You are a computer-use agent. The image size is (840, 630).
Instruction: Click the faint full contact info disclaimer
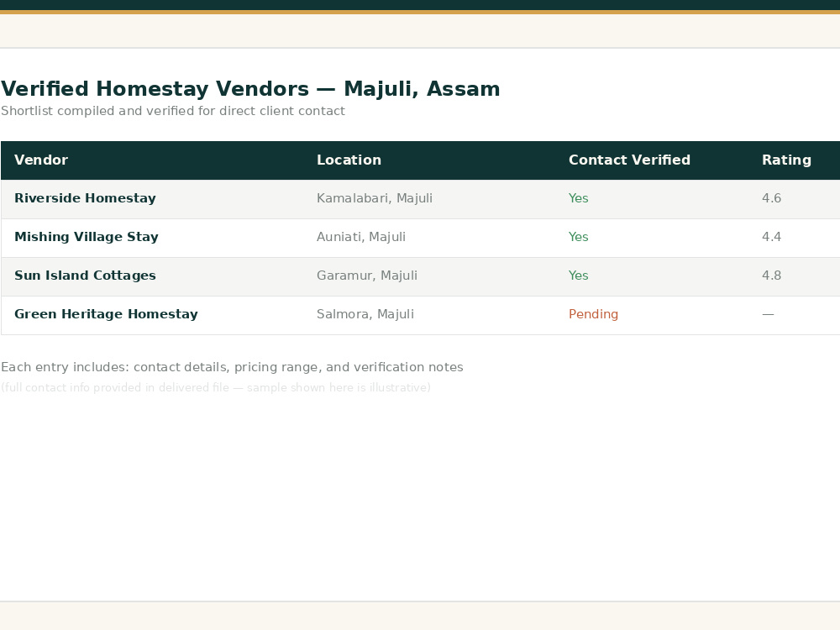[x=216, y=388]
